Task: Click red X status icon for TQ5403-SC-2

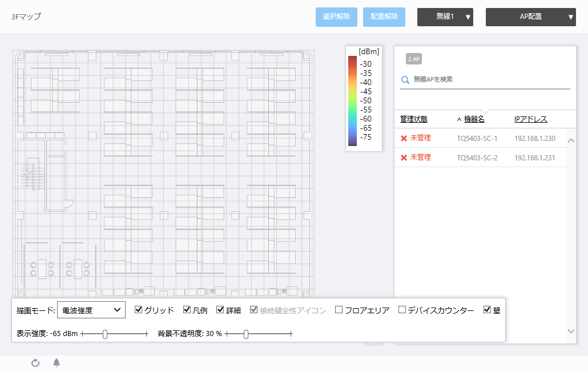Action: tap(404, 157)
